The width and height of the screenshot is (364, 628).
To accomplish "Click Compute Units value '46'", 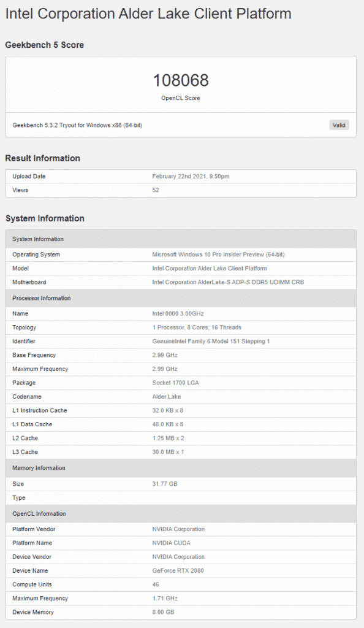I will point(156,584).
